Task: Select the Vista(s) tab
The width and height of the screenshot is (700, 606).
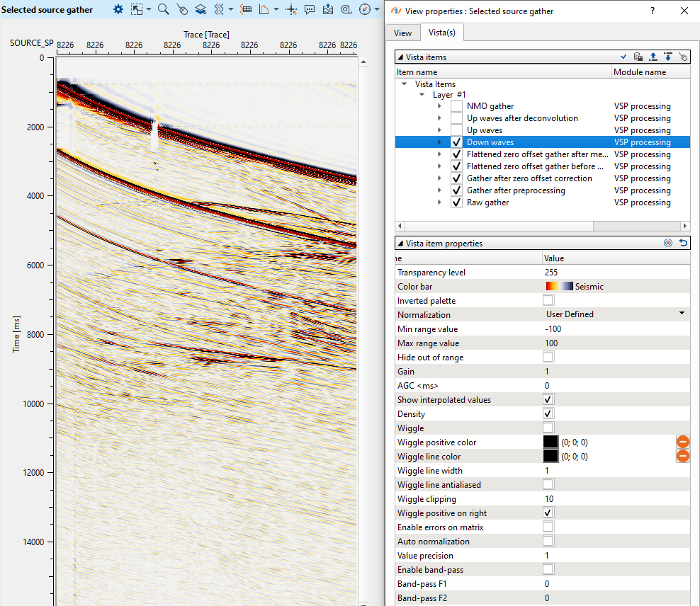Action: click(442, 33)
